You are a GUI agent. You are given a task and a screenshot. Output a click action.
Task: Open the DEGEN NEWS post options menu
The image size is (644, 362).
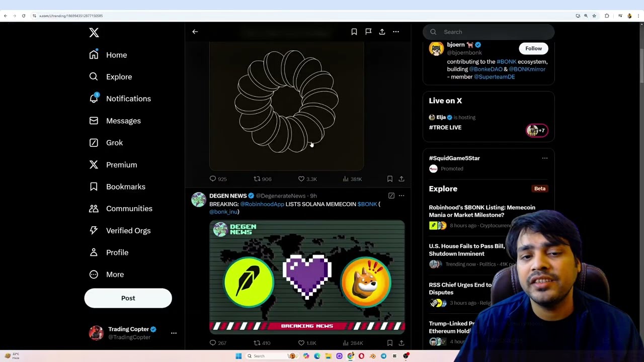(x=401, y=196)
